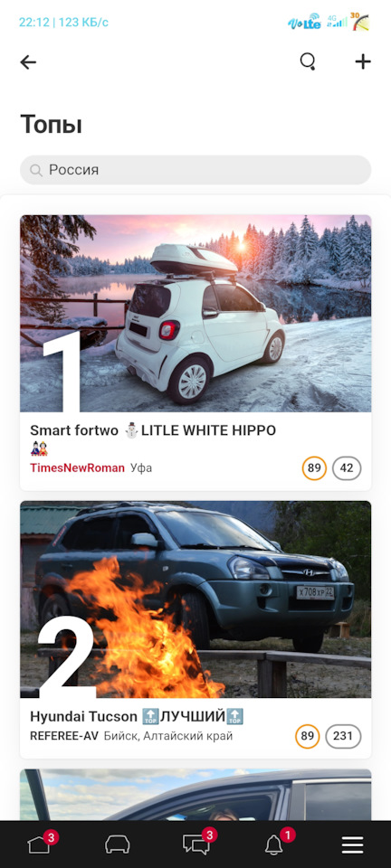Open the cars tab icon
The image size is (391, 868).
[x=118, y=844]
